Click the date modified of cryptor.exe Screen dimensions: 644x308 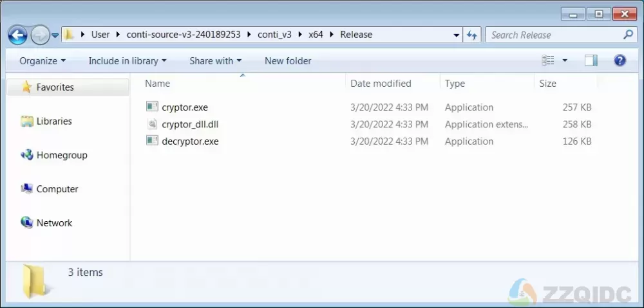point(390,107)
